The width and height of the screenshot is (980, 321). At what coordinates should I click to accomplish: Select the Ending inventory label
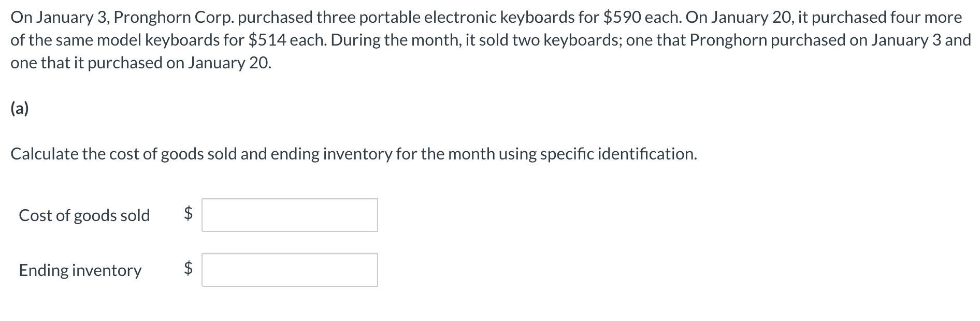[x=79, y=270]
